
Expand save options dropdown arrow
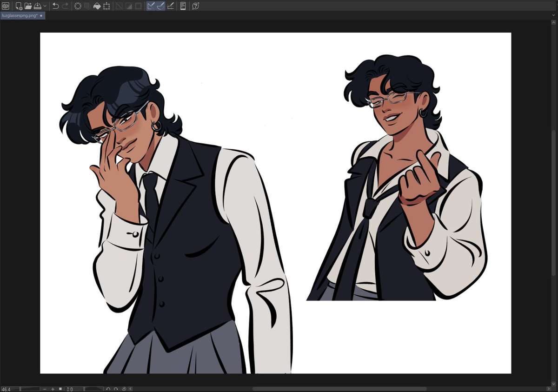coord(45,6)
